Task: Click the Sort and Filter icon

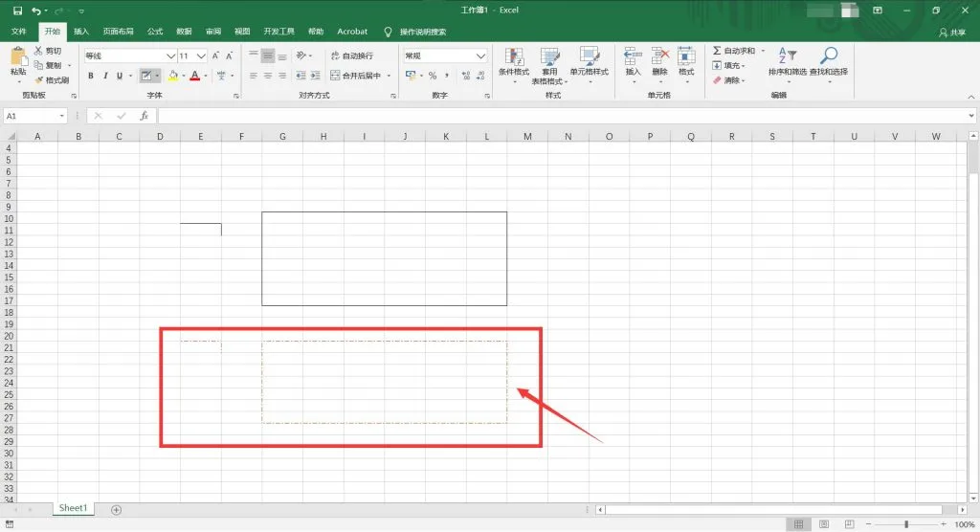Action: 787,55
